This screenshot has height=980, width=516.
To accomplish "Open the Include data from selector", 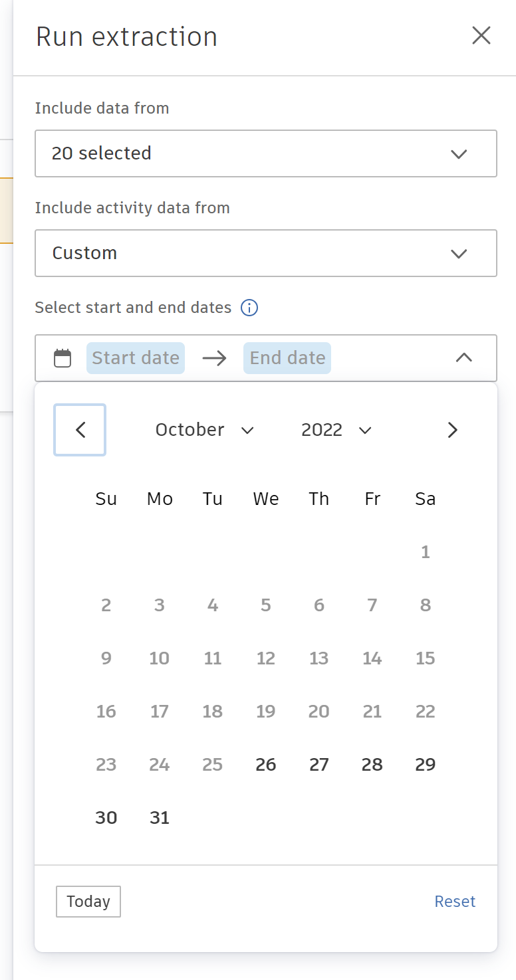I will click(266, 153).
